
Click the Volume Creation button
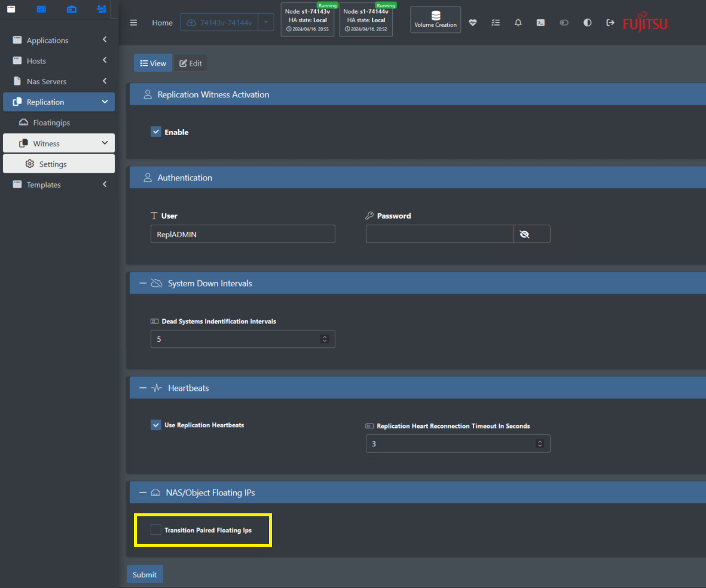coord(435,20)
